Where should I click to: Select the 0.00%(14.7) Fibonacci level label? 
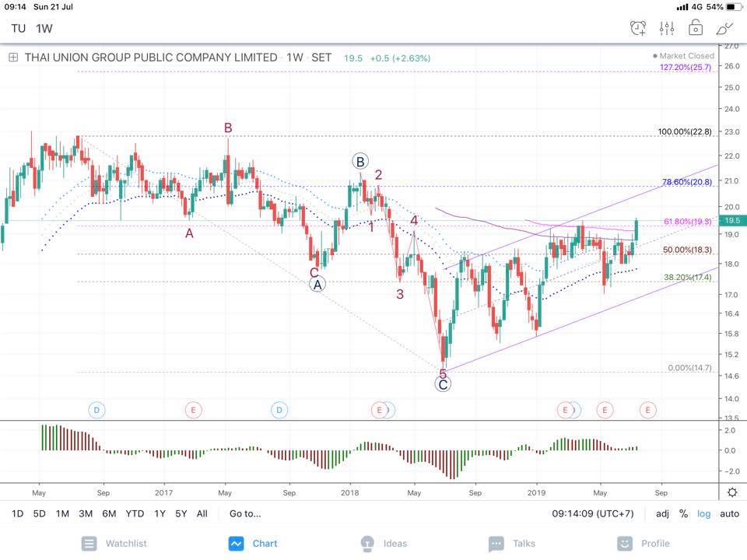(690, 368)
